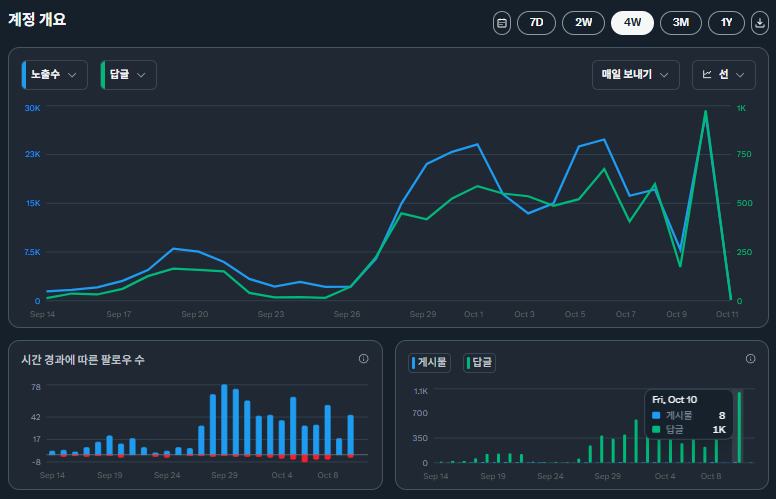Click the -8 label on follows chart axis
776x499 pixels.
click(36, 462)
